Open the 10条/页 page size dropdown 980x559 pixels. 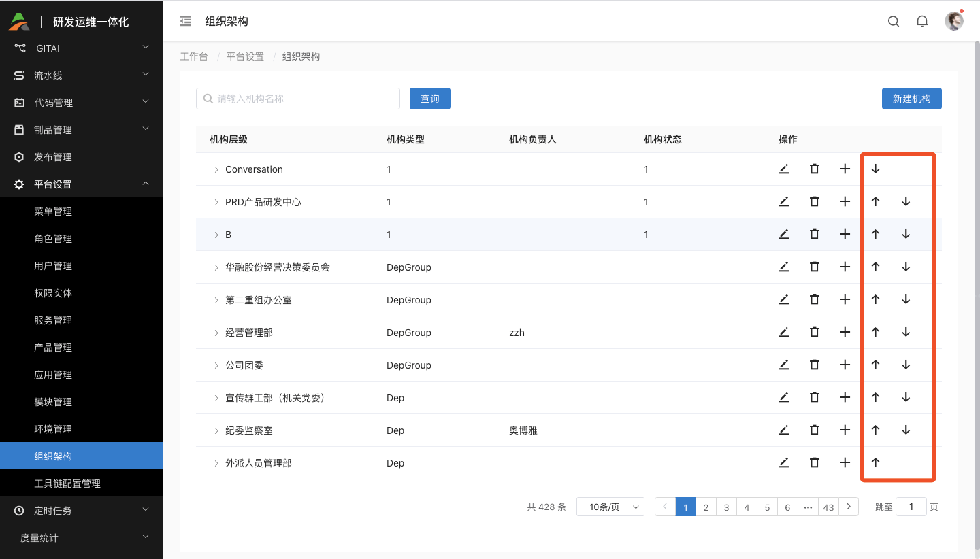click(x=610, y=507)
